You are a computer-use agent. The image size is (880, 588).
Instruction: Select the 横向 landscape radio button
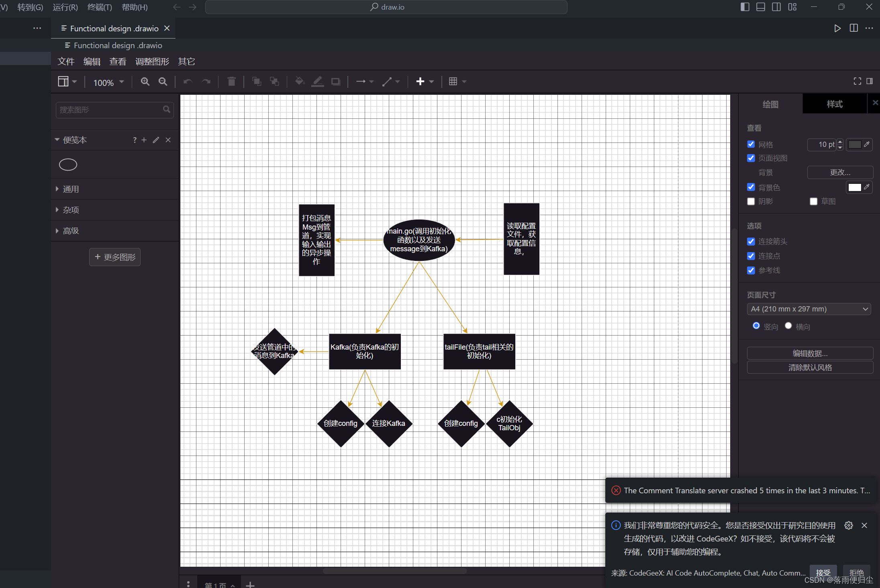click(788, 326)
